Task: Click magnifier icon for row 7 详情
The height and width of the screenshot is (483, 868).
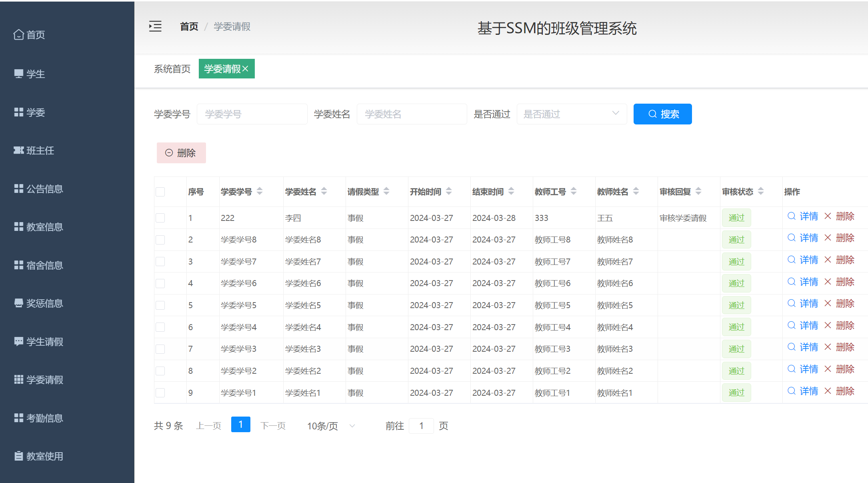Action: [x=791, y=347]
